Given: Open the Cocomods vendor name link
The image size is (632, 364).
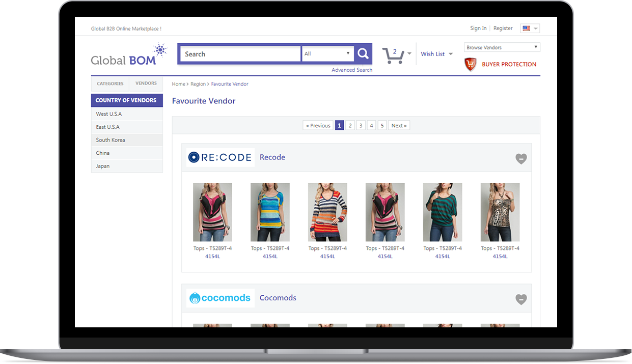Looking at the screenshot, I should pyautogui.click(x=278, y=298).
